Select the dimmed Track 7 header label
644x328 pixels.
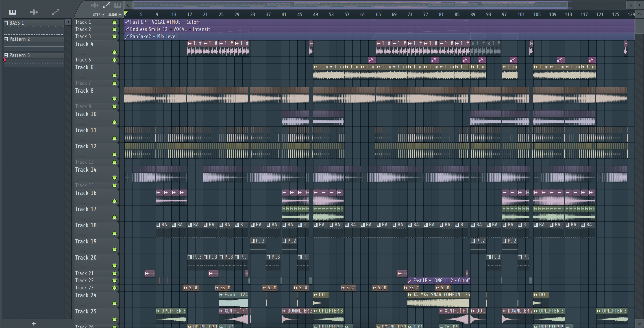83,83
